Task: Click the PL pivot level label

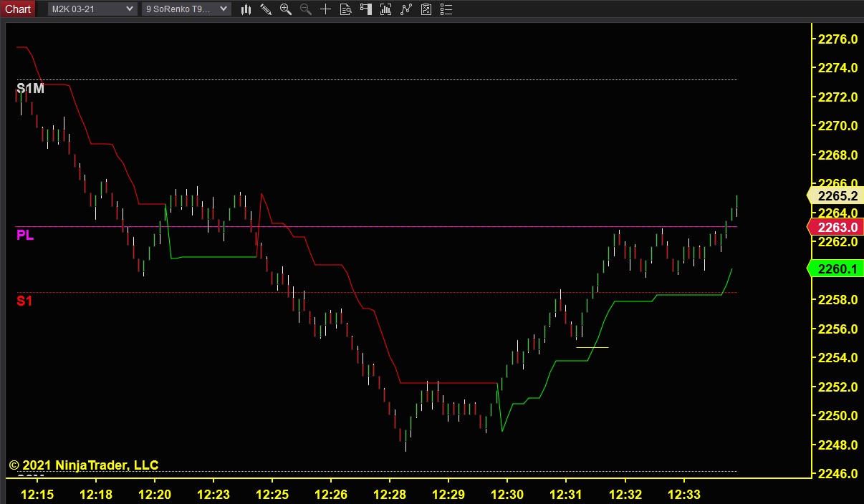Action: click(x=25, y=236)
